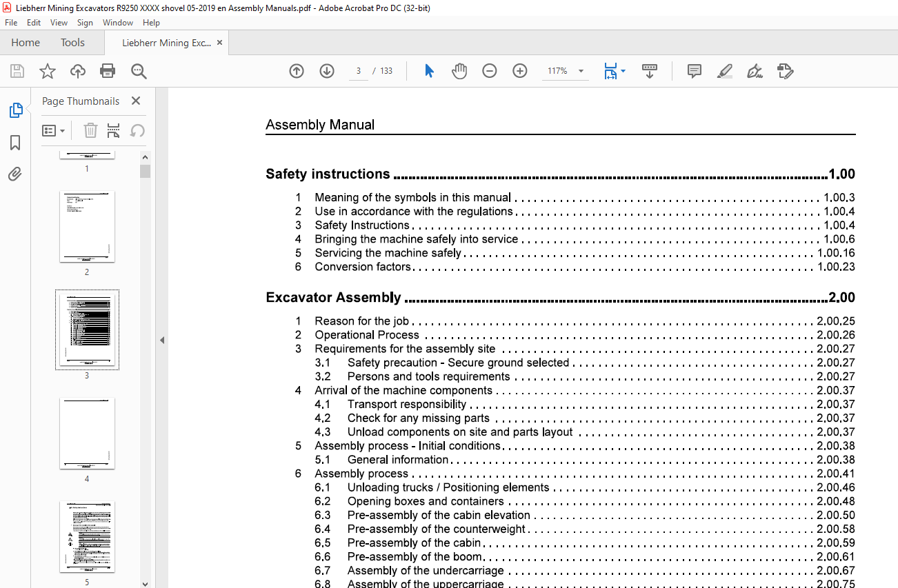Expand fit page options dropdown arrow
The height and width of the screenshot is (588, 898).
[623, 71]
